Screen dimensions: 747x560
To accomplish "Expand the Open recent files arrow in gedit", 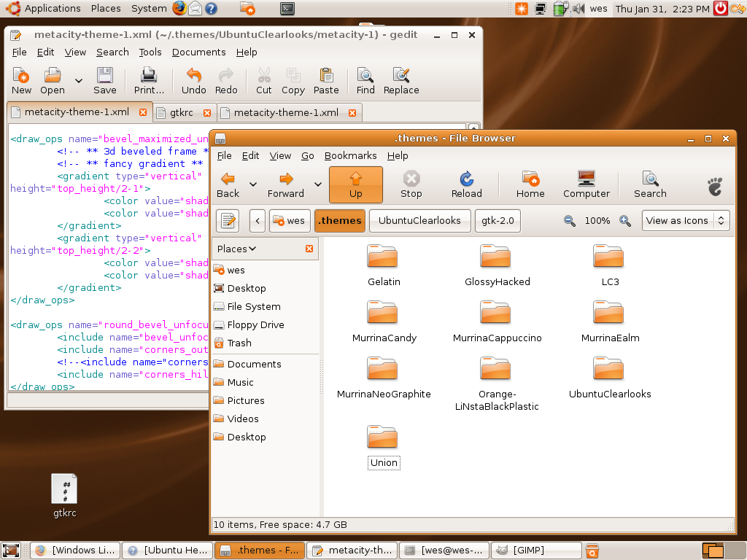I will coord(79,81).
